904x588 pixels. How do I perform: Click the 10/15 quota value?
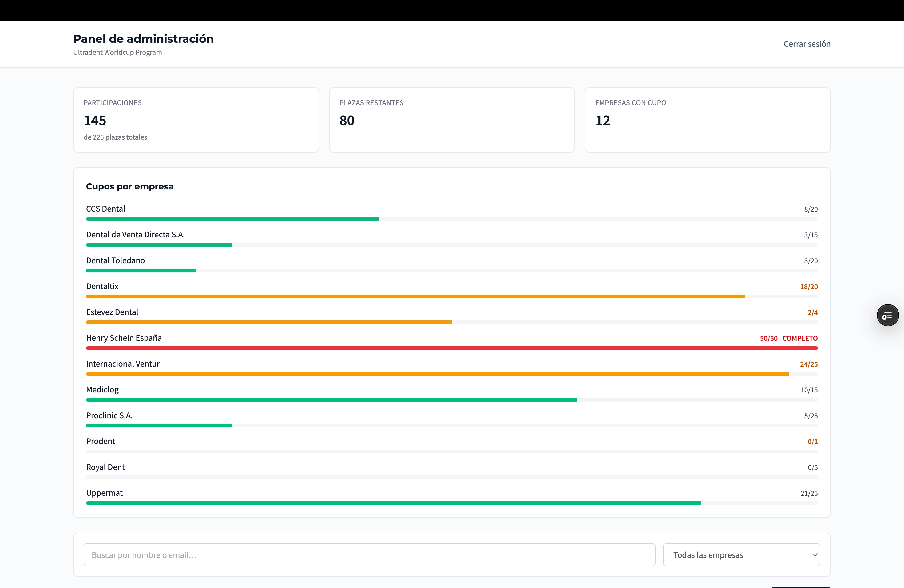pyautogui.click(x=809, y=390)
